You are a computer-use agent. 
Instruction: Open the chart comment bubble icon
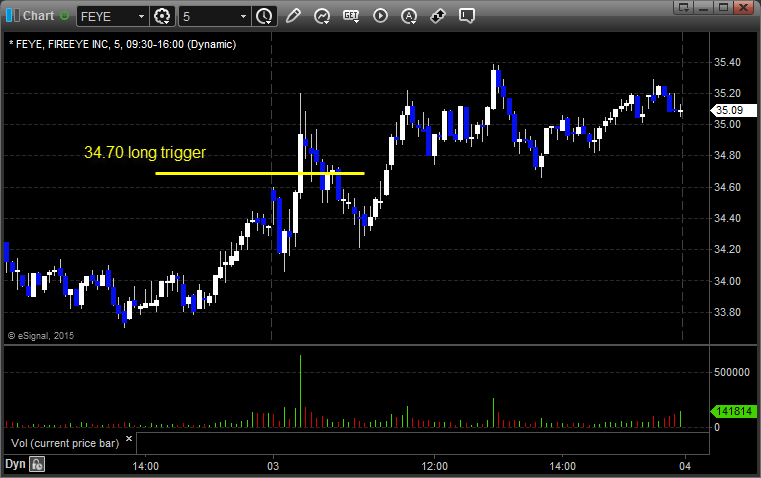(466, 16)
